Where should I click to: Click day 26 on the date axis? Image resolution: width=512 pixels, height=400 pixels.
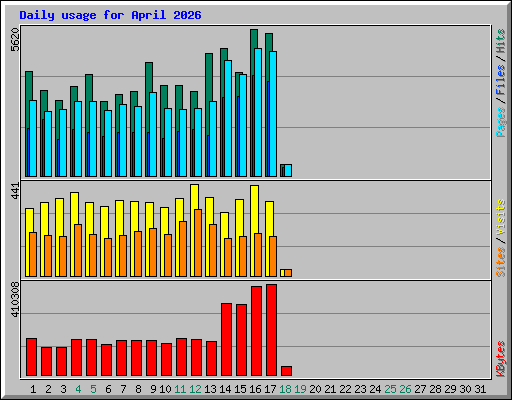coord(405,389)
